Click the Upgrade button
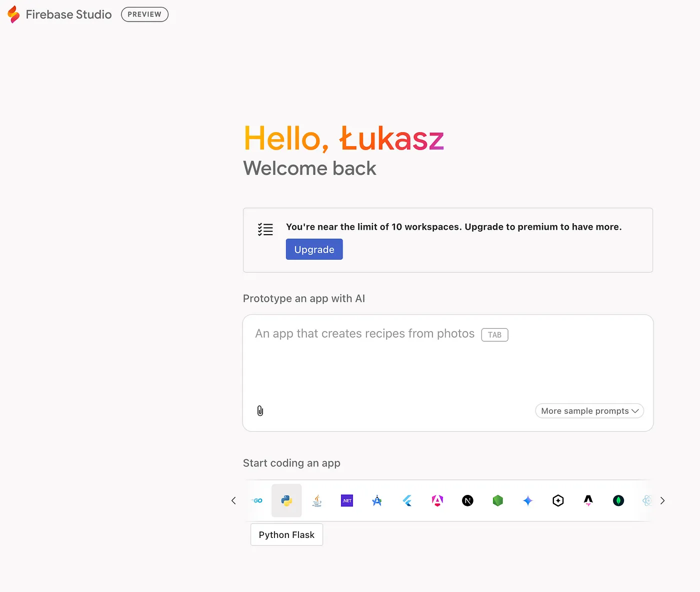The width and height of the screenshot is (700, 592). pyautogui.click(x=314, y=249)
